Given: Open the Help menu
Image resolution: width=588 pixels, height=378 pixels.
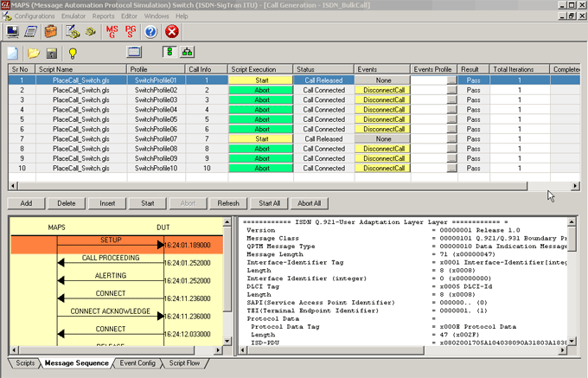Looking at the screenshot, I should [182, 16].
